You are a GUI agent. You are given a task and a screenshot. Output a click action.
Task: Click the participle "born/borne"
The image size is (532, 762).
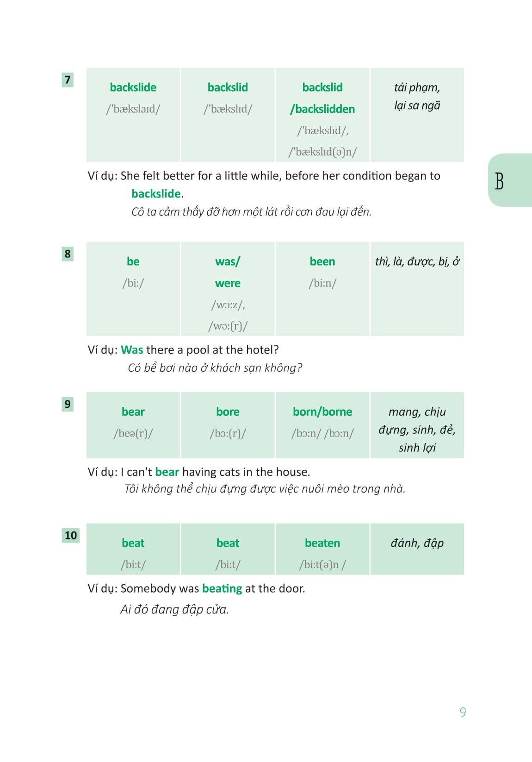[322, 412]
